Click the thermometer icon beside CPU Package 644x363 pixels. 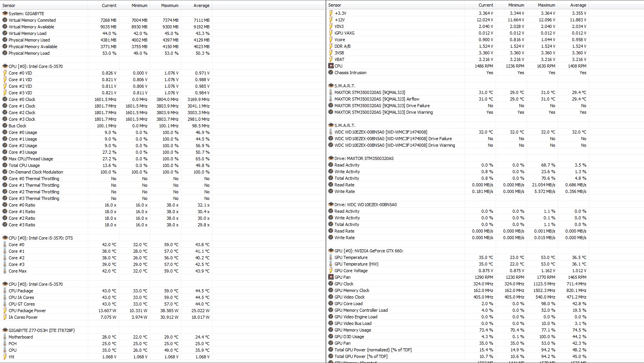click(5, 291)
